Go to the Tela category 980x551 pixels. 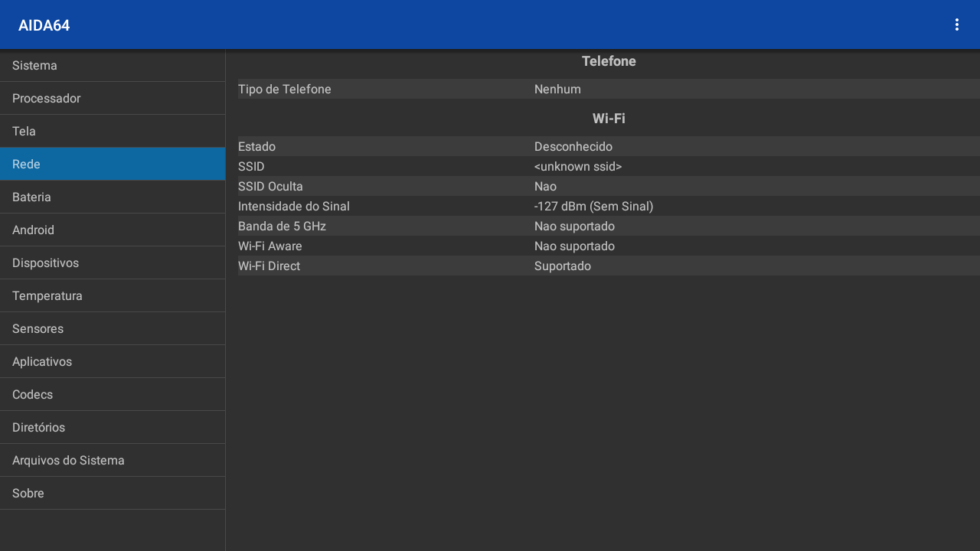pyautogui.click(x=113, y=132)
